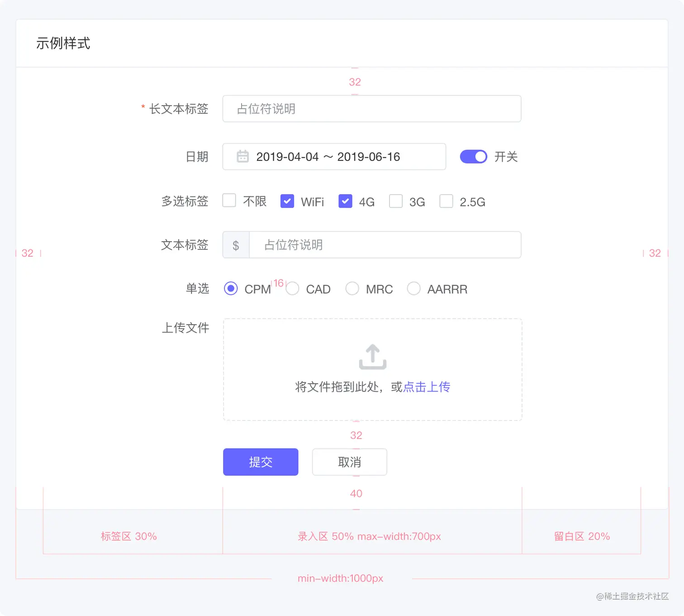This screenshot has height=616, width=684.
Task: Click the 多选标签 field label
Action: pos(185,201)
